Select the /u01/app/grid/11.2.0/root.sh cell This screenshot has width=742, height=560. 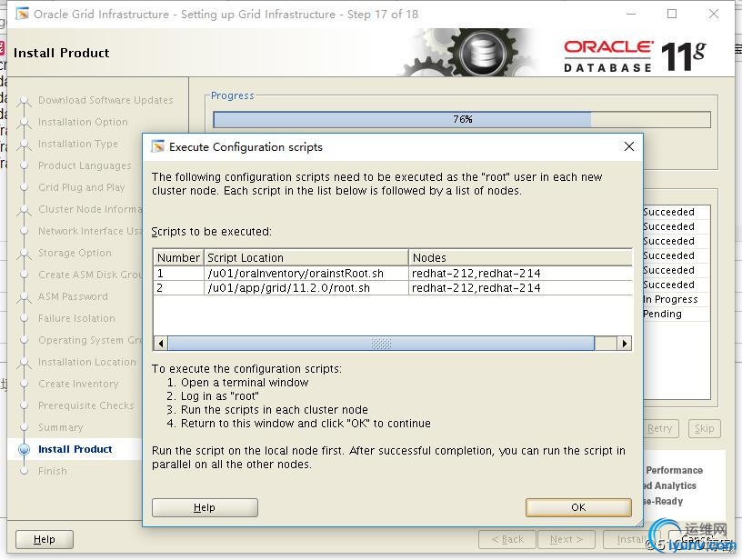pos(306,288)
